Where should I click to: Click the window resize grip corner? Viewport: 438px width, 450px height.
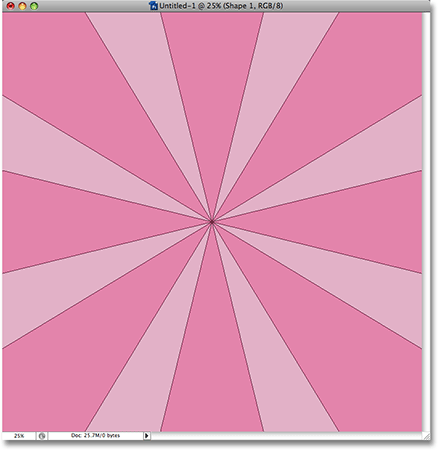[426, 436]
